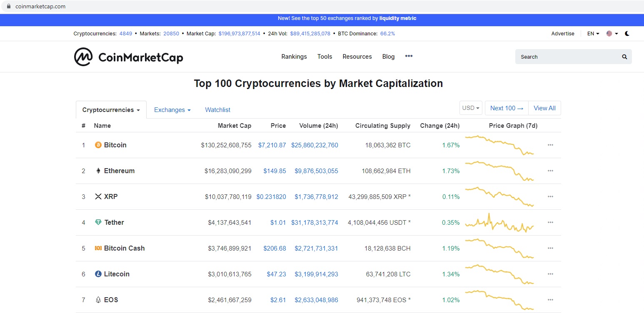
Task: View Ethereum 7d price graph
Action: tap(499, 171)
